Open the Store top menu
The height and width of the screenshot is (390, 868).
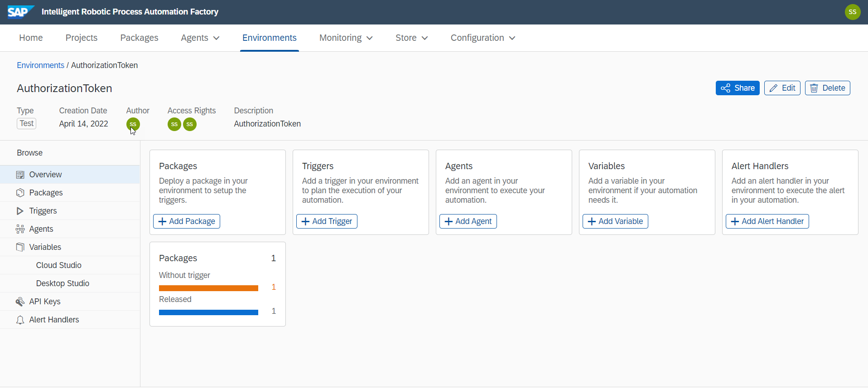tap(411, 38)
